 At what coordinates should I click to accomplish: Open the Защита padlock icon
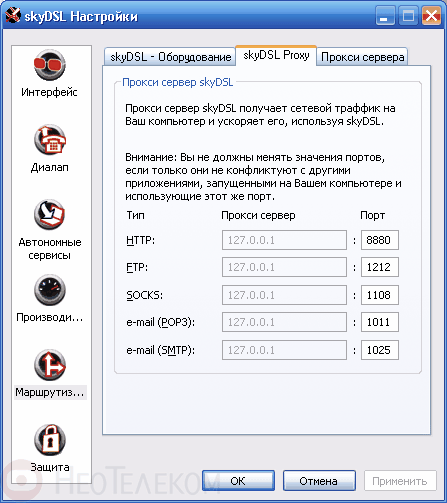click(50, 440)
